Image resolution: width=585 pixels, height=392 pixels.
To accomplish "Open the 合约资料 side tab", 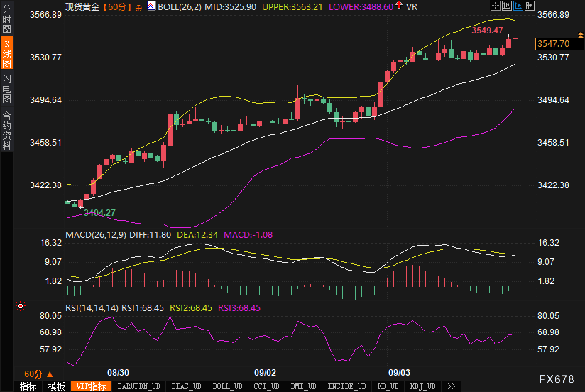I will (7, 130).
